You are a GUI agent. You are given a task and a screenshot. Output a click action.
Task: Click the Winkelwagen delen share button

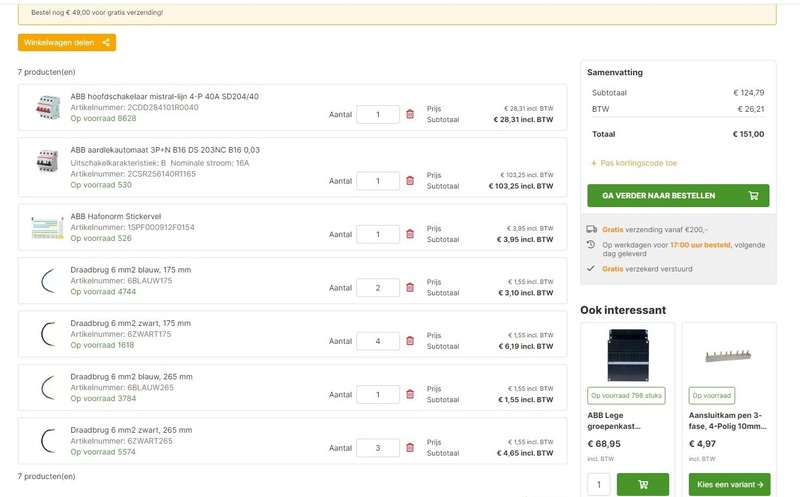pos(67,42)
